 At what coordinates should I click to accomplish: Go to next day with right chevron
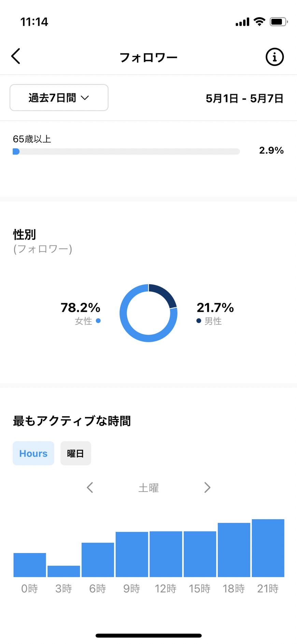207,487
